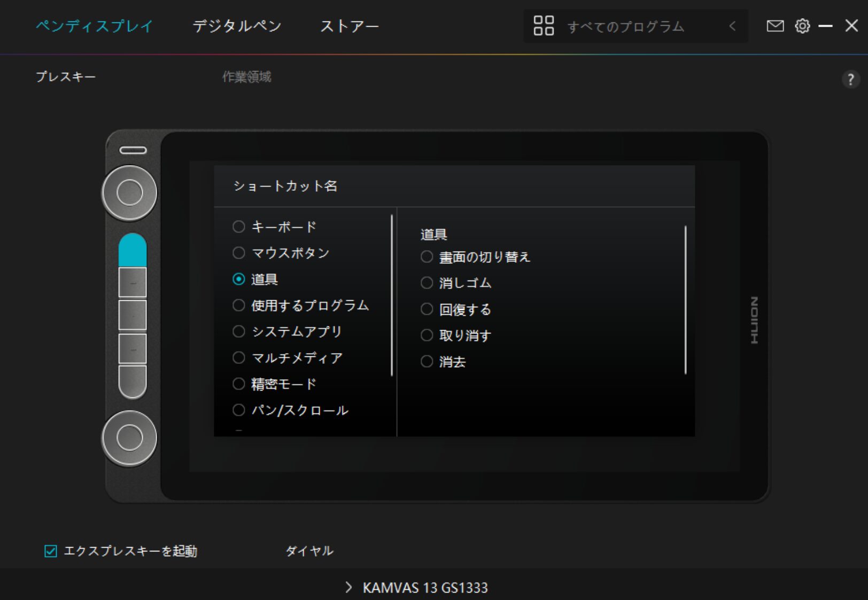Select the キーボード radio option
Image resolution: width=868 pixels, height=600 pixels.
[239, 227]
